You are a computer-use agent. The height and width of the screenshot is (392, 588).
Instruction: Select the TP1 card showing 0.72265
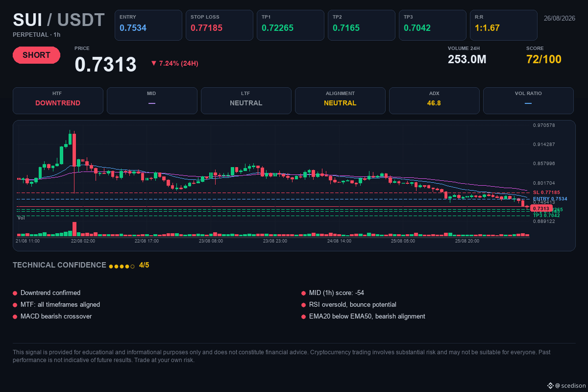pyautogui.click(x=290, y=25)
